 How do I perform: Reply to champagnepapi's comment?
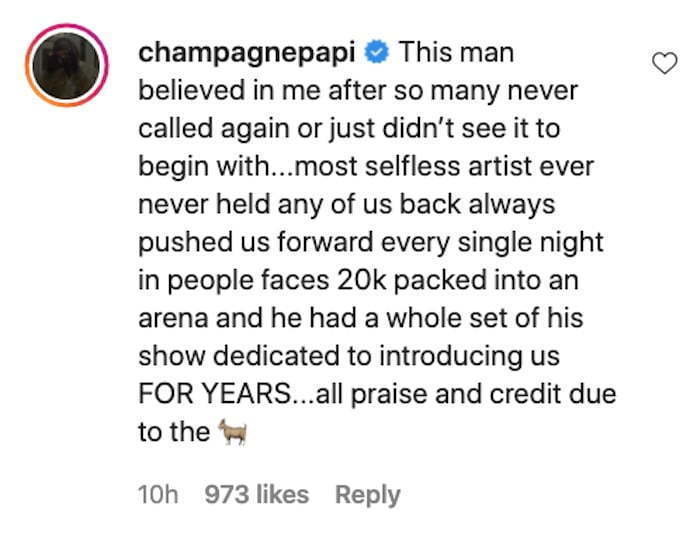tap(367, 495)
